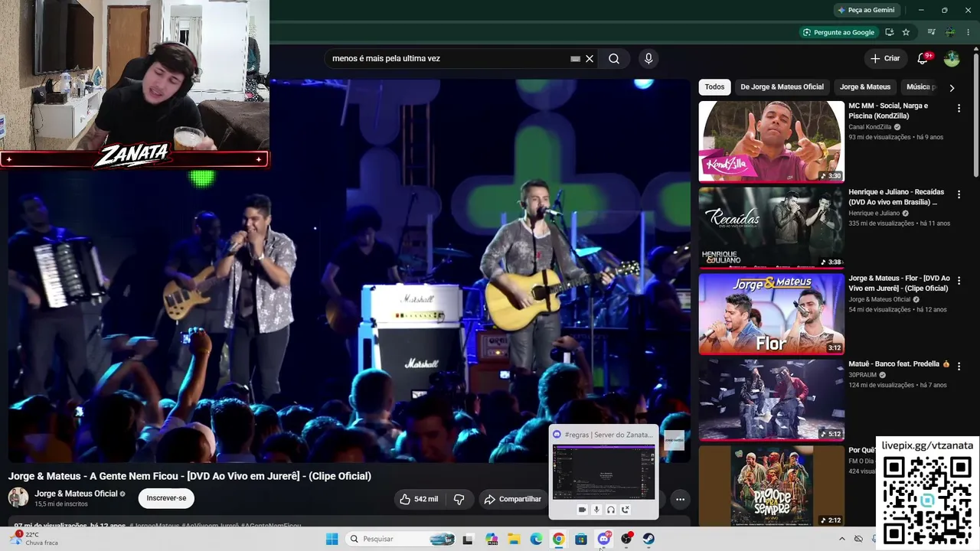Toggle deafen headphones in Discord preview

coord(611,510)
